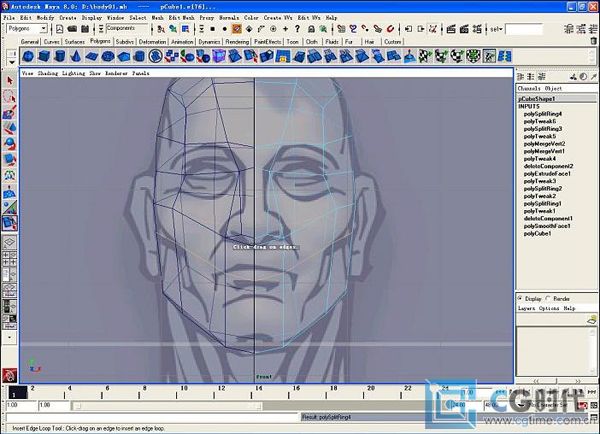Toggle snap to curves icon
600x434 pixels.
[353, 29]
